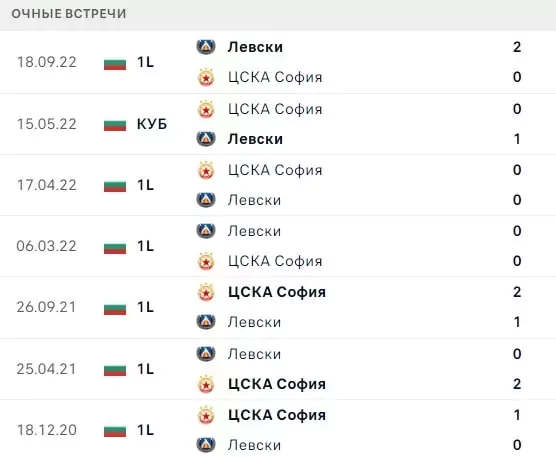Viewport: 556px width, 457px height.
Task: Click Bulgarian flag in 06.03.22 row
Action: pos(115,246)
